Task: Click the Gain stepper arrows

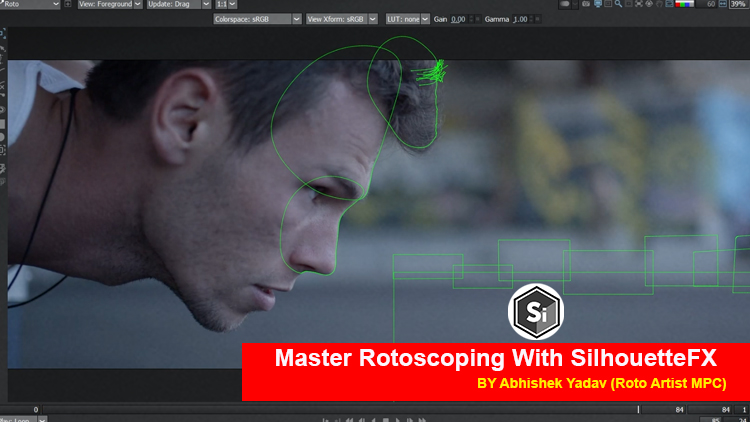Action: pyautogui.click(x=471, y=19)
